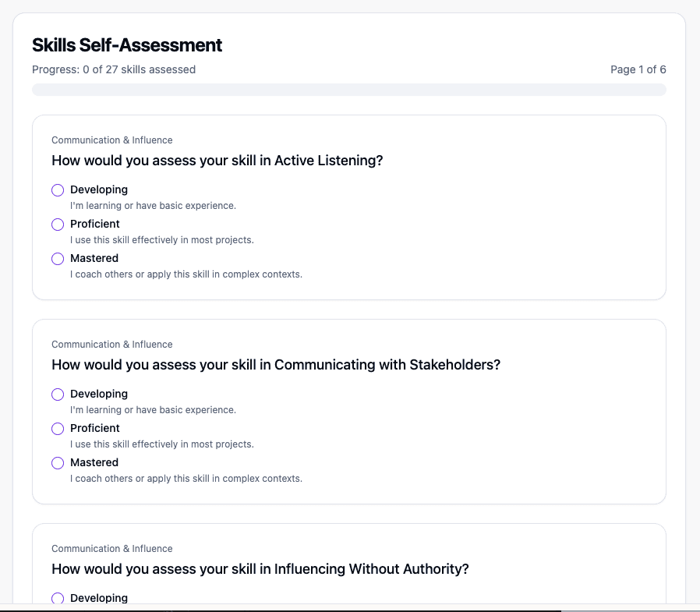Click the Skills Self-Assessment heading

(127, 45)
